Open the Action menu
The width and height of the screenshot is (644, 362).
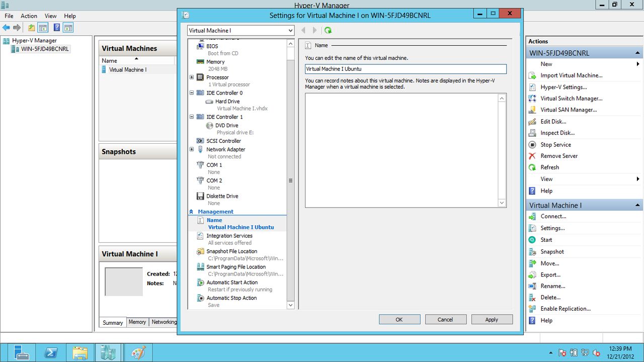coord(29,16)
